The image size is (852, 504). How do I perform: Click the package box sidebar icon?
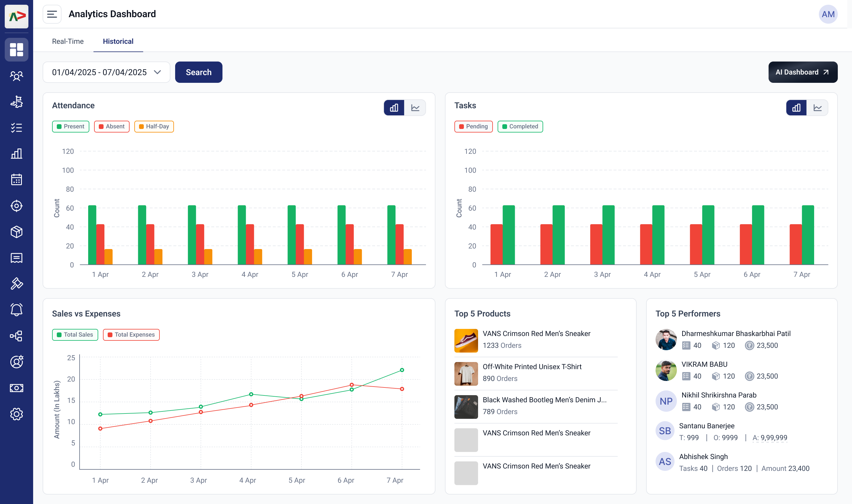[16, 232]
